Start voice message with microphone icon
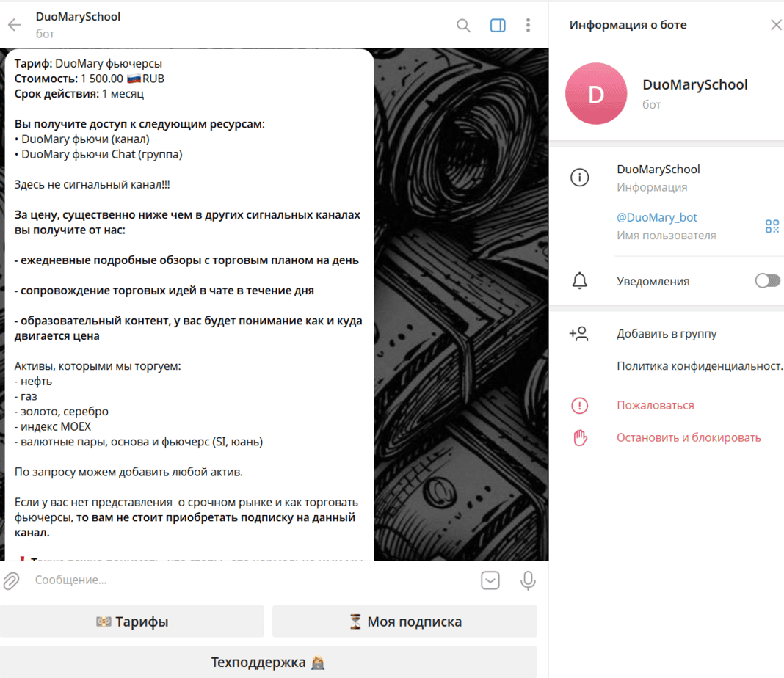This screenshot has height=678, width=784. [x=527, y=580]
